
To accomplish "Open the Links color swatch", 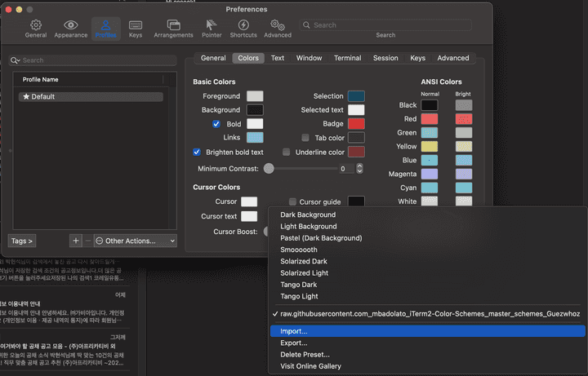I will [255, 138].
